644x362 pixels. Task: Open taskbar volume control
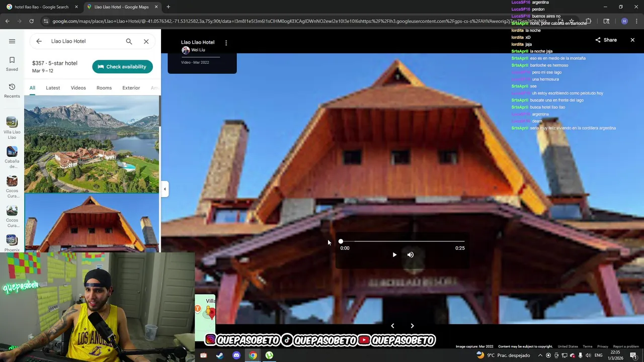588,355
